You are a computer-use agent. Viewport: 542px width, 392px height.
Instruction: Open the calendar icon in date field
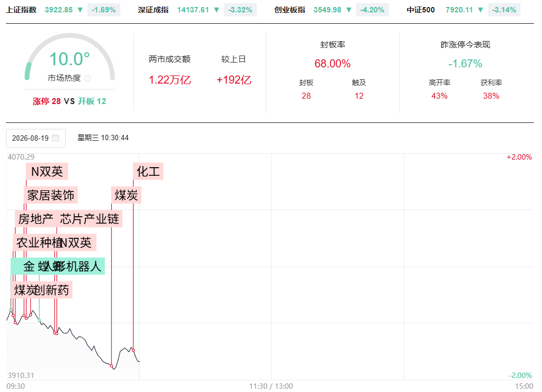click(56, 138)
